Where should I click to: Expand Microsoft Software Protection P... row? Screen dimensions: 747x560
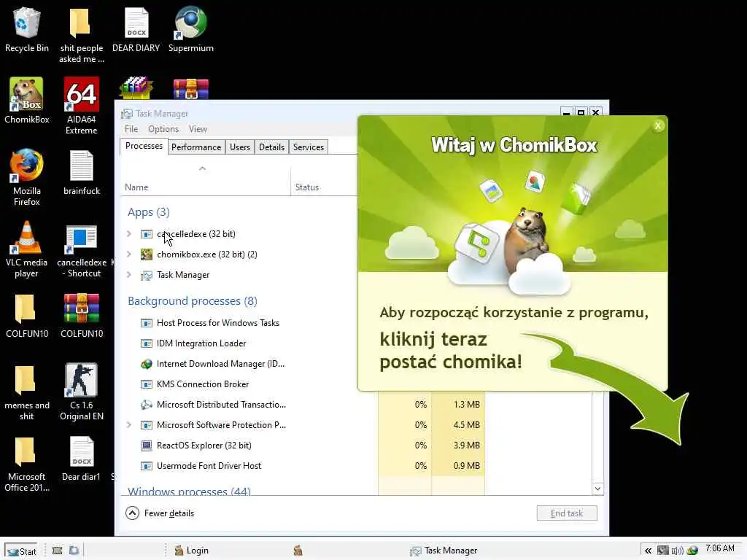pyautogui.click(x=128, y=425)
